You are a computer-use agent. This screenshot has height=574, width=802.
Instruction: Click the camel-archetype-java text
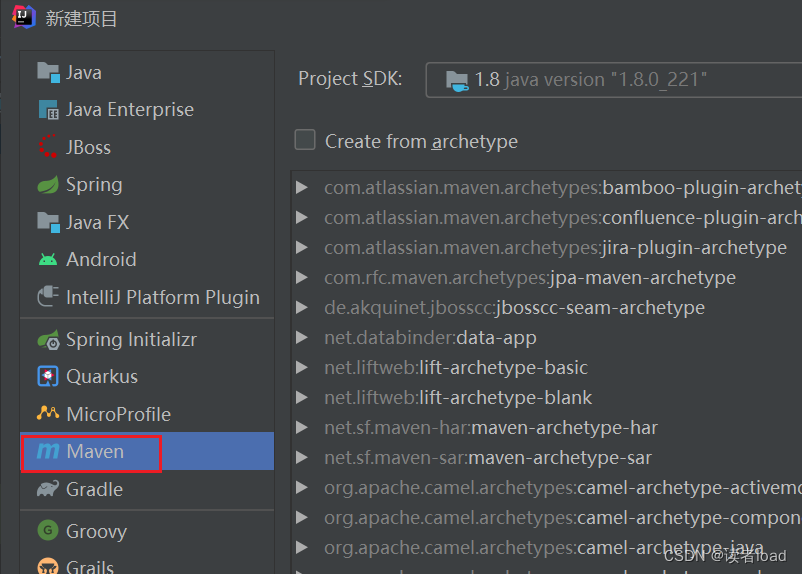[671, 548]
